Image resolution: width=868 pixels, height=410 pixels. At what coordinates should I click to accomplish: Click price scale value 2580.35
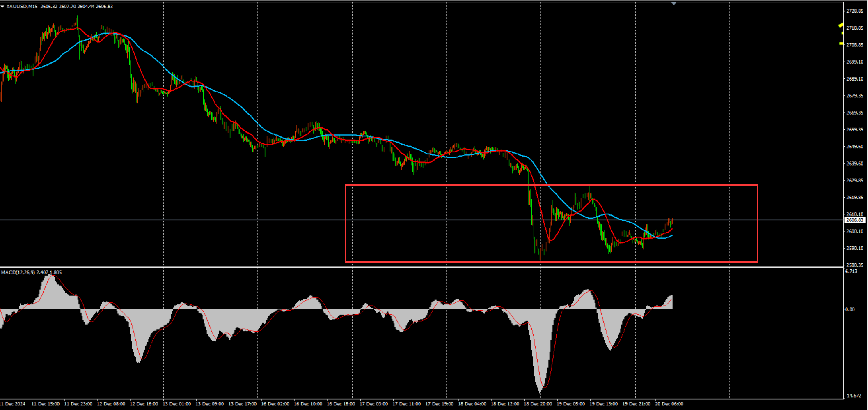coord(855,265)
